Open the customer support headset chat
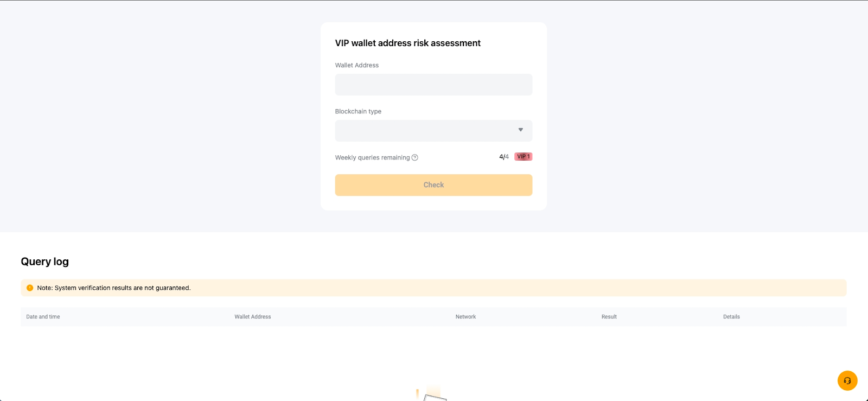Screen dimensions: 868x401 [x=847, y=380]
